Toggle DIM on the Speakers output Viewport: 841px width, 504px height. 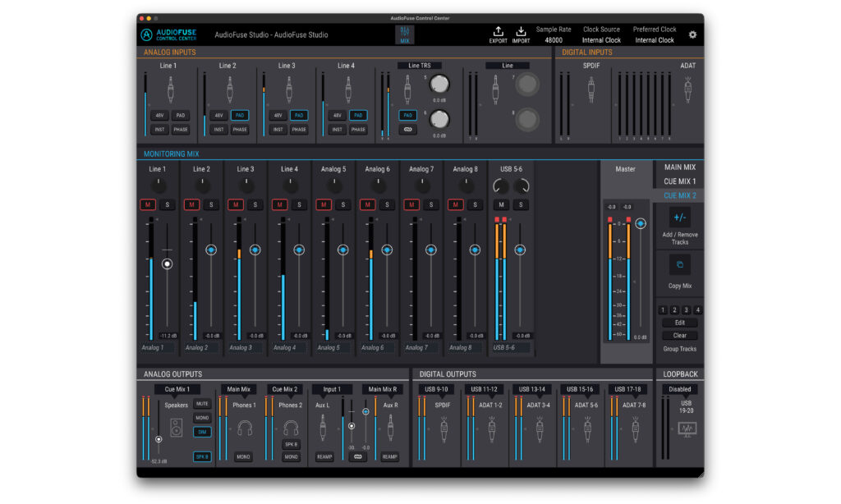(x=202, y=432)
